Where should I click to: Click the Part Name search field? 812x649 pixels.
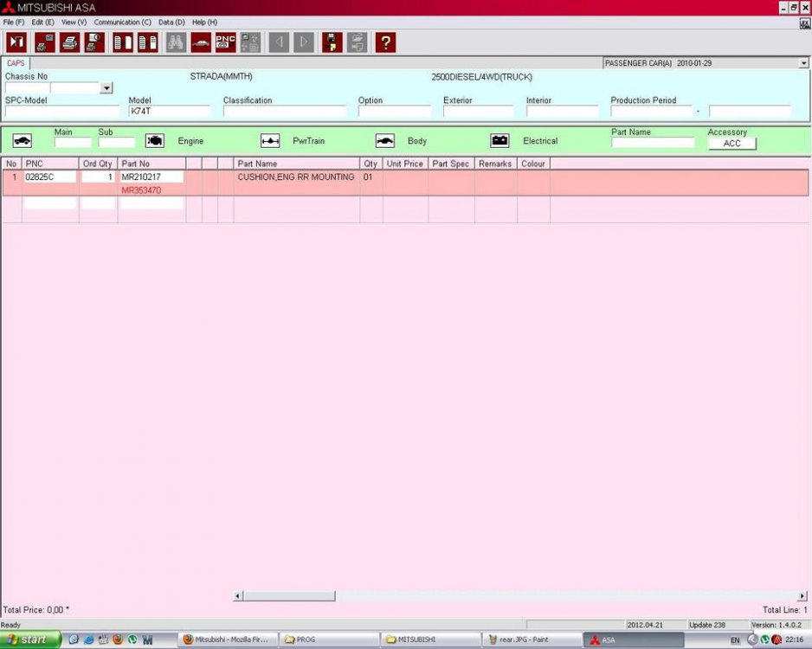point(653,142)
